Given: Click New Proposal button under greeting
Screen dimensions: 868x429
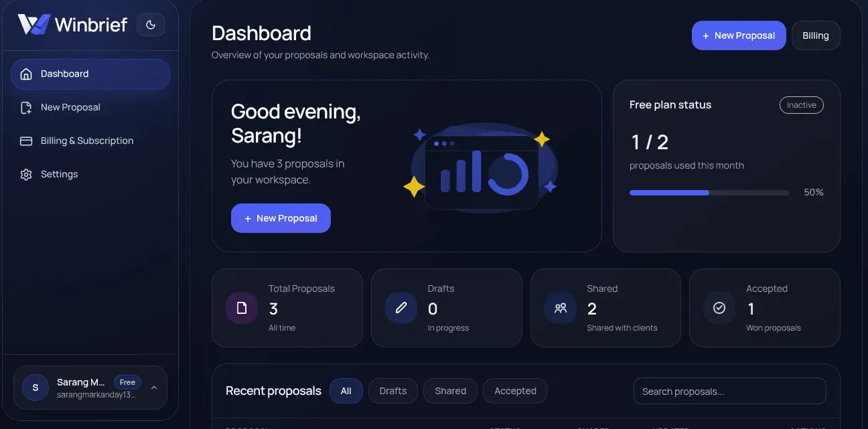Looking at the screenshot, I should click(281, 218).
